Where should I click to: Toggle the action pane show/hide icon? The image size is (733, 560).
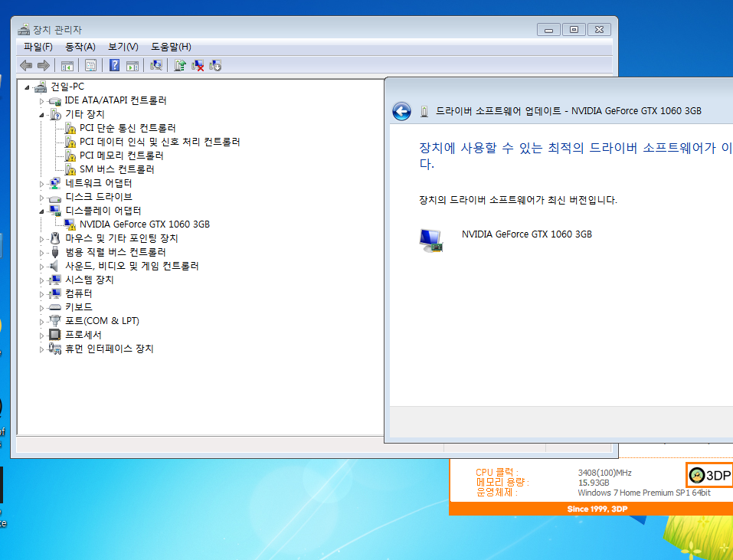[133, 65]
